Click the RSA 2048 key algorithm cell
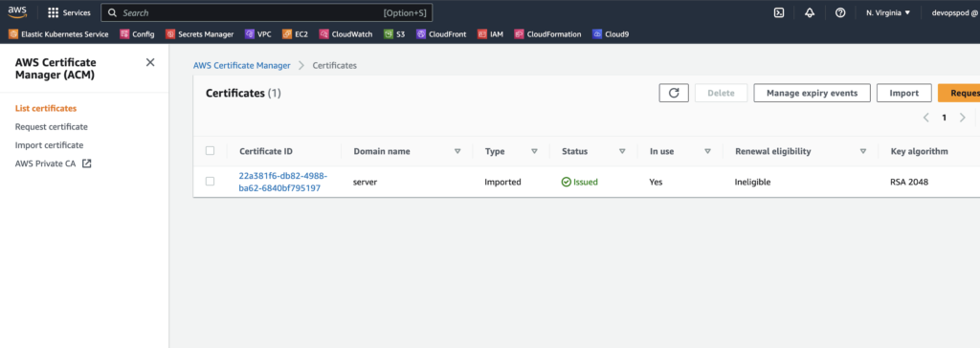 [909, 182]
